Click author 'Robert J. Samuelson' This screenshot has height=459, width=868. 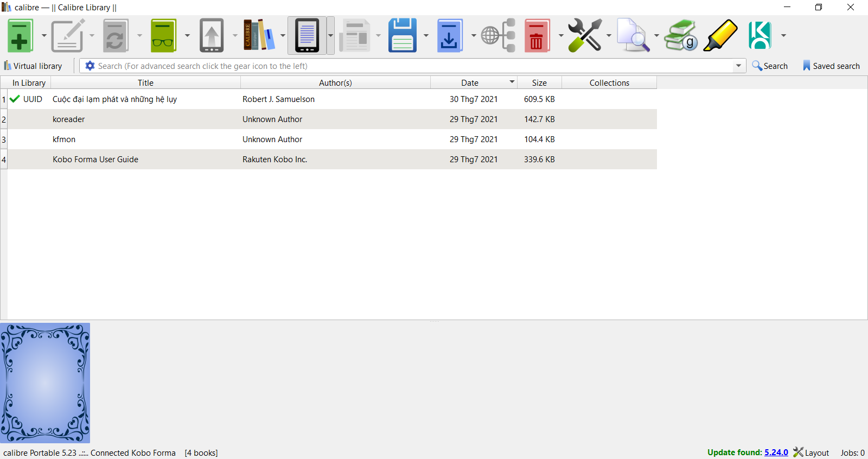pos(278,99)
